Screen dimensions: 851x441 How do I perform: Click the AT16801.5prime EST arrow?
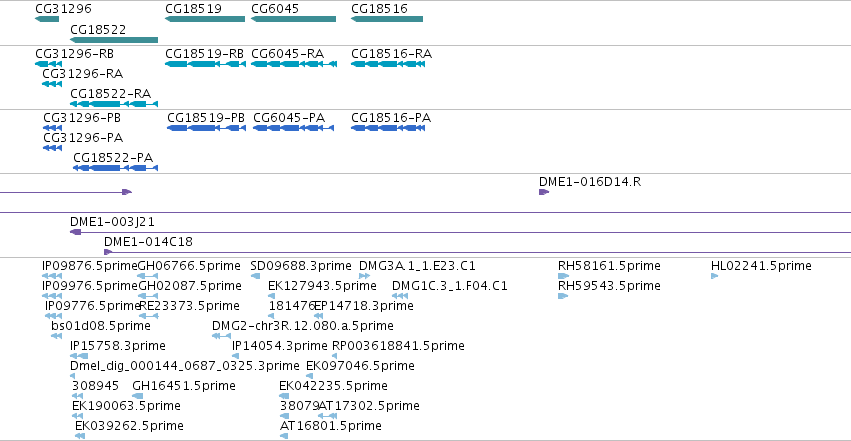tap(284, 436)
